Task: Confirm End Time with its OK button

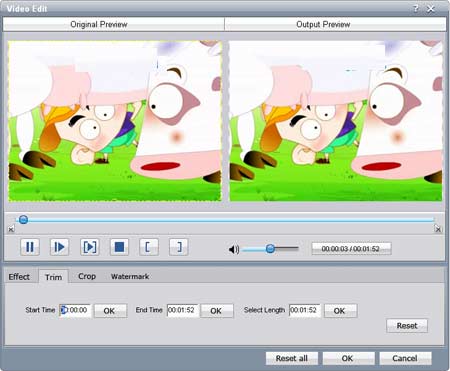Action: pos(217,311)
